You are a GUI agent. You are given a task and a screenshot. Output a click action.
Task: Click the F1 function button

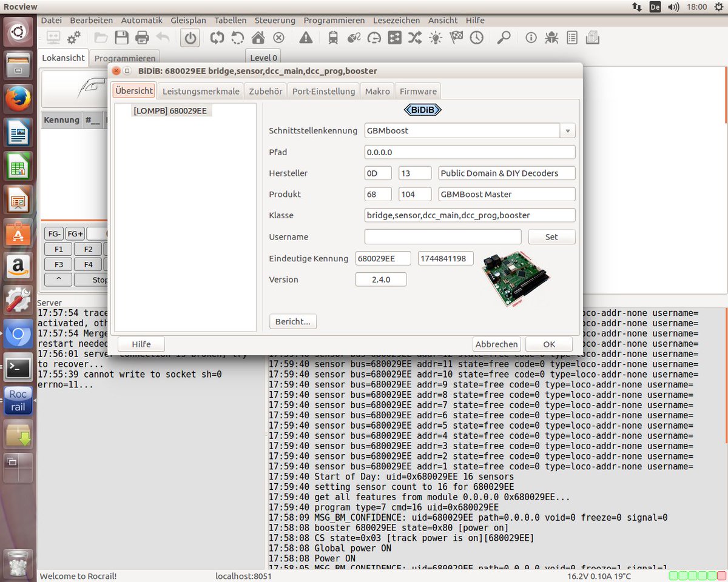tap(58, 249)
